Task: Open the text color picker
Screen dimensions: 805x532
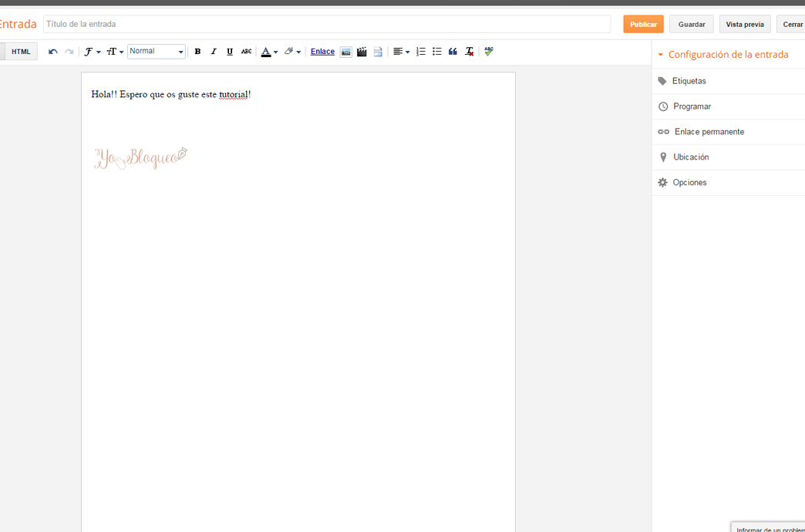Action: click(269, 52)
